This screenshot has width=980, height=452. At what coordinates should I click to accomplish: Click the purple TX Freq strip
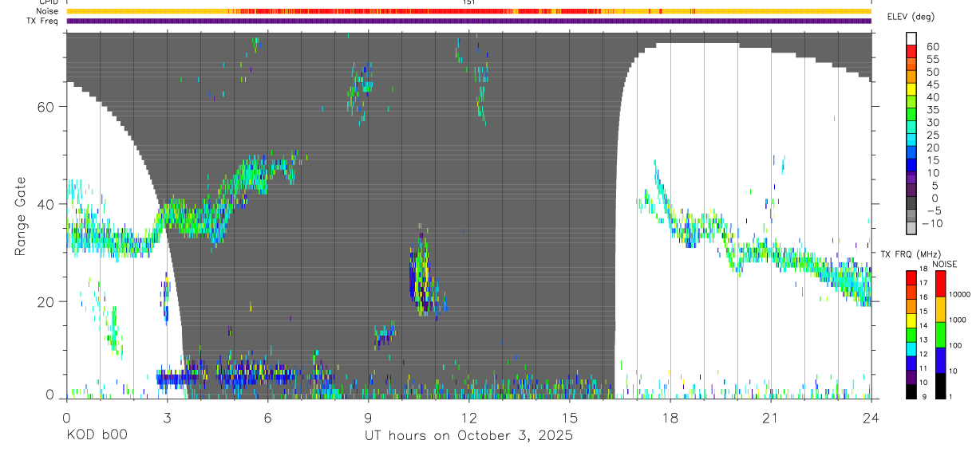468,21
